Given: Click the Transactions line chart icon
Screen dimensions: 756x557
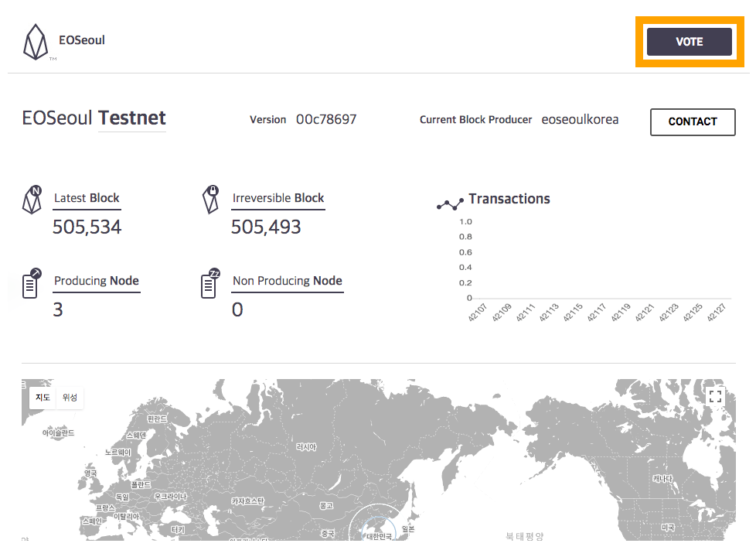Looking at the screenshot, I should tap(449, 204).
